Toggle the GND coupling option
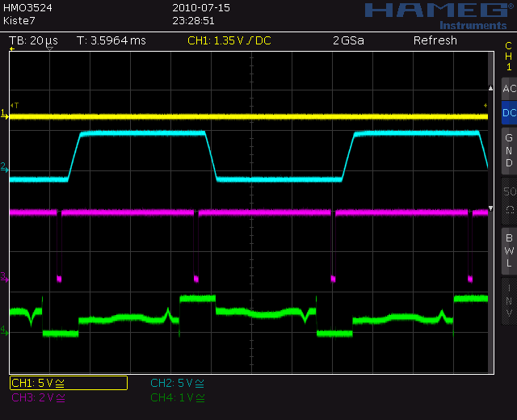Image resolution: width=517 pixels, height=420 pixels. (x=509, y=150)
